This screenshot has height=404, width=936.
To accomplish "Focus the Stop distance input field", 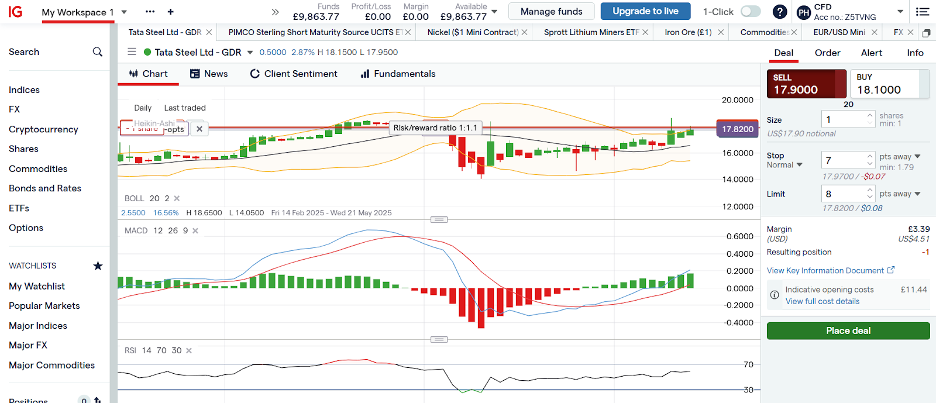I will [x=842, y=160].
